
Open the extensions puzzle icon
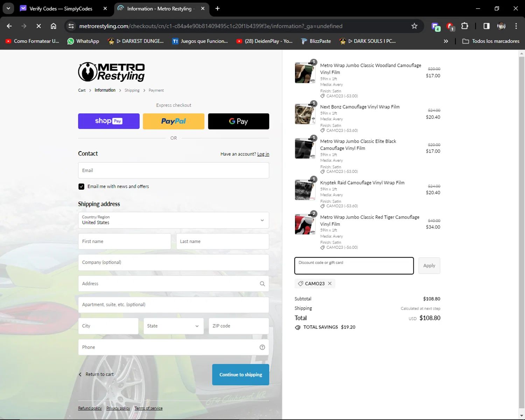click(464, 26)
